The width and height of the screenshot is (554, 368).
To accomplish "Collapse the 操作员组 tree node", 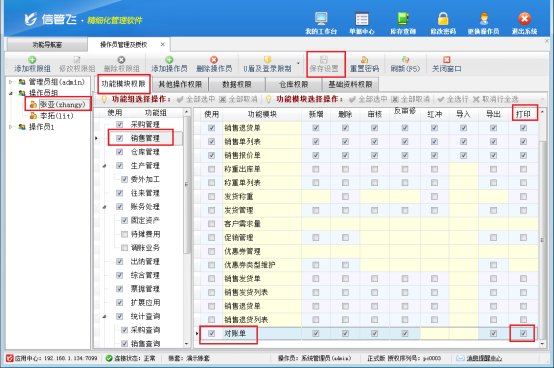I will point(11,93).
